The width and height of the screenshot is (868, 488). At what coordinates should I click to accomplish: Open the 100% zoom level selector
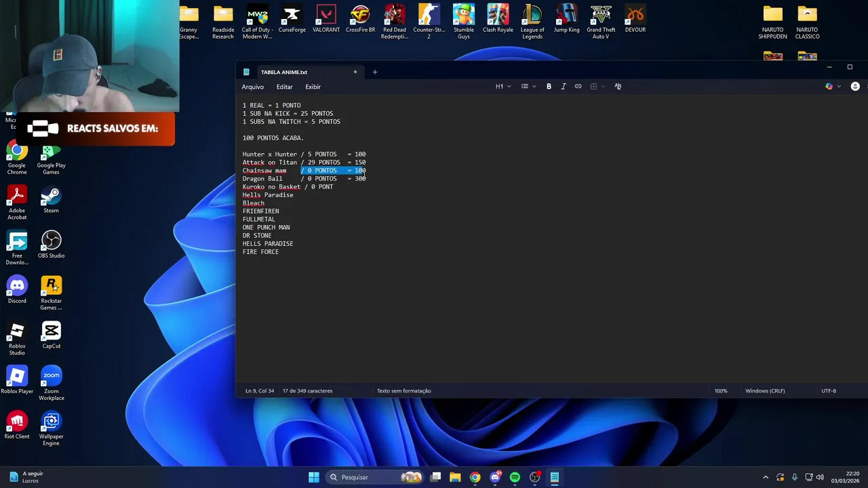721,391
